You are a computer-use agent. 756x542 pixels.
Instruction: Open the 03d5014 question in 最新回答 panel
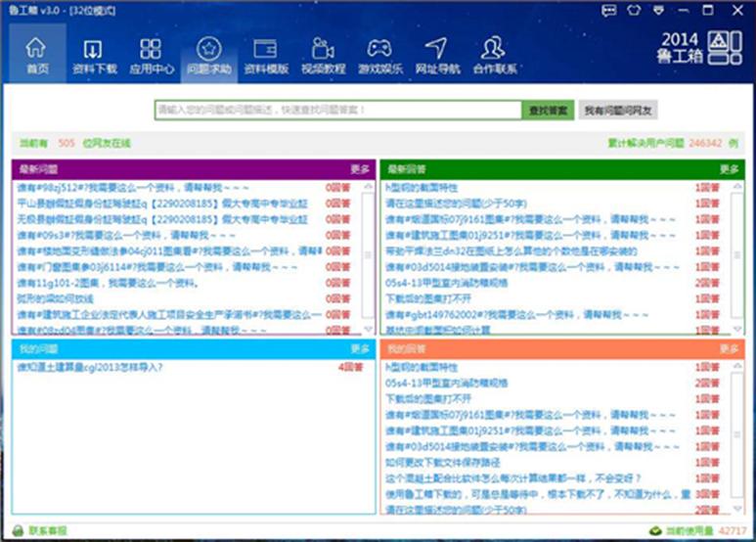coord(532,267)
